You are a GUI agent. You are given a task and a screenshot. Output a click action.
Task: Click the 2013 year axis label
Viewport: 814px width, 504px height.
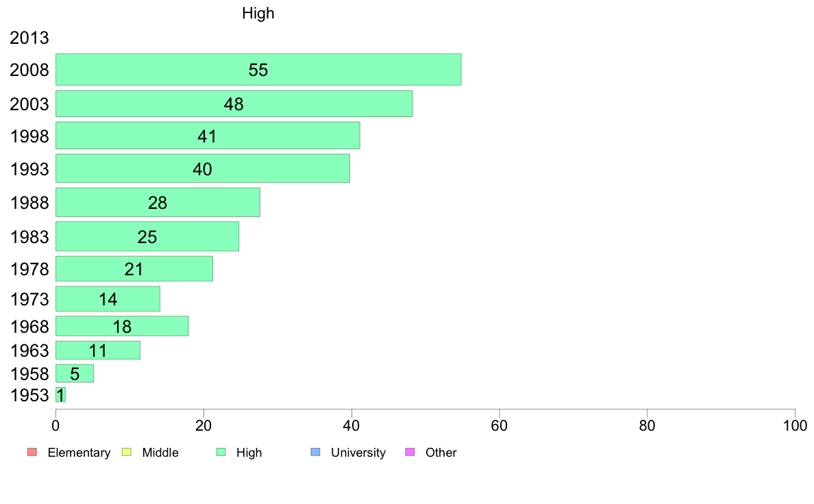click(29, 38)
